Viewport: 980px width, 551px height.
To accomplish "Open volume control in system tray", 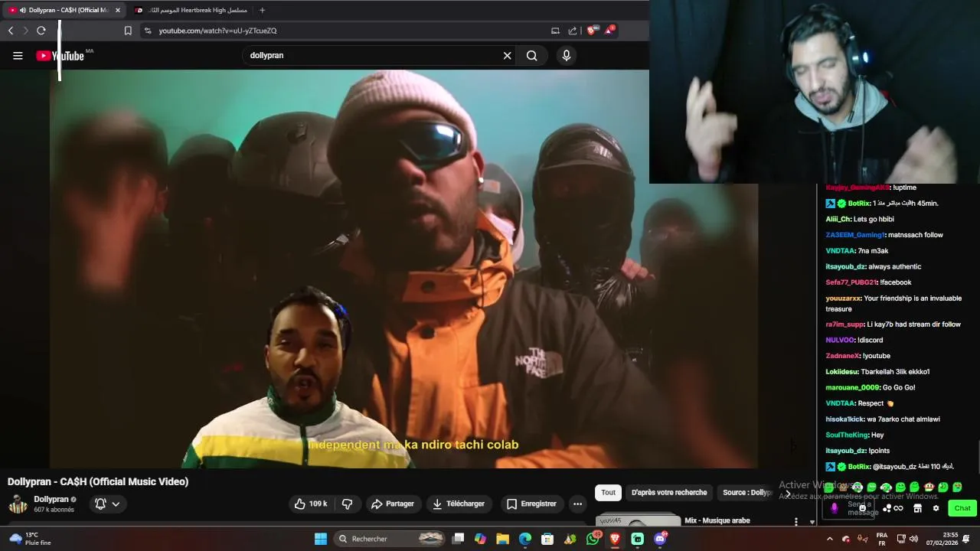I will [913, 539].
